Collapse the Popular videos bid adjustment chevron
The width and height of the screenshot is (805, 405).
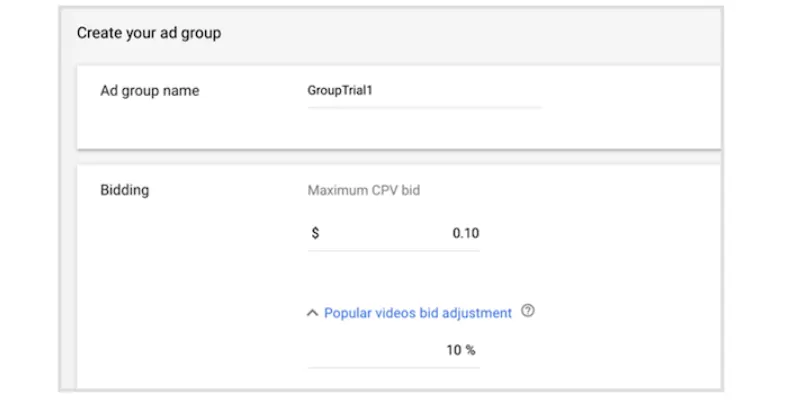(312, 313)
